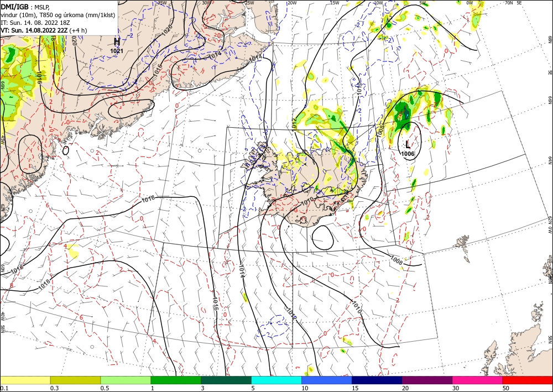This screenshot has width=553, height=392.
Task: Click the light green 0.5 legend swatch
Action: coord(126,380)
